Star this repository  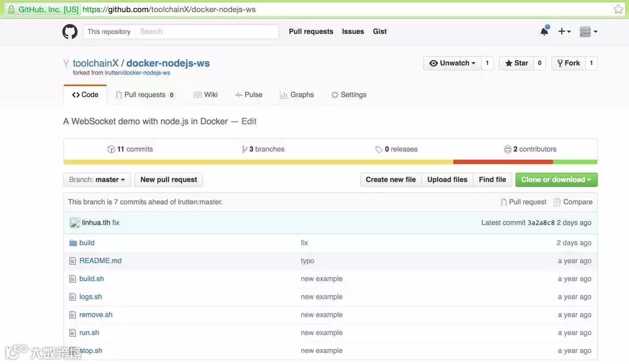pos(516,63)
